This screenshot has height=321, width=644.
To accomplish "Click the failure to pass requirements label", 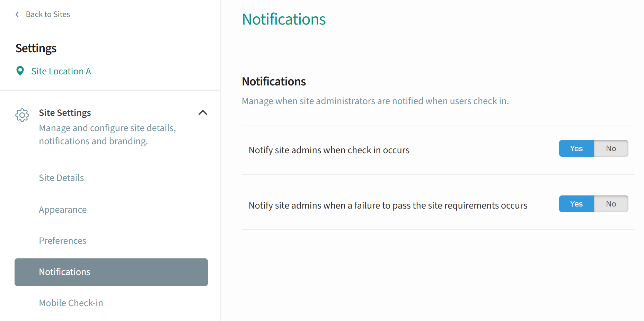I will pyautogui.click(x=388, y=205).
